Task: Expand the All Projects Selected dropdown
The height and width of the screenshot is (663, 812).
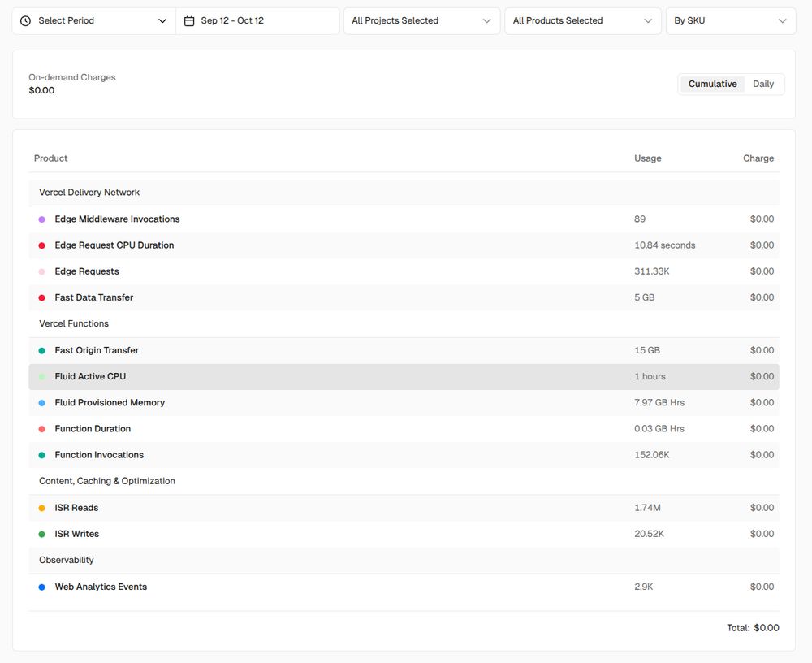Action: coord(421,21)
